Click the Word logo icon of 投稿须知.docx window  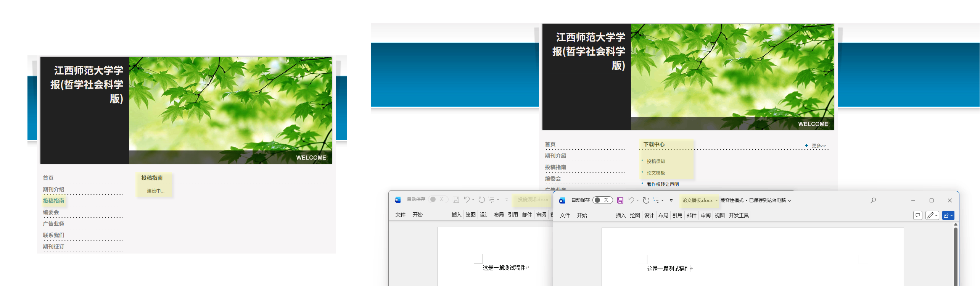click(397, 200)
